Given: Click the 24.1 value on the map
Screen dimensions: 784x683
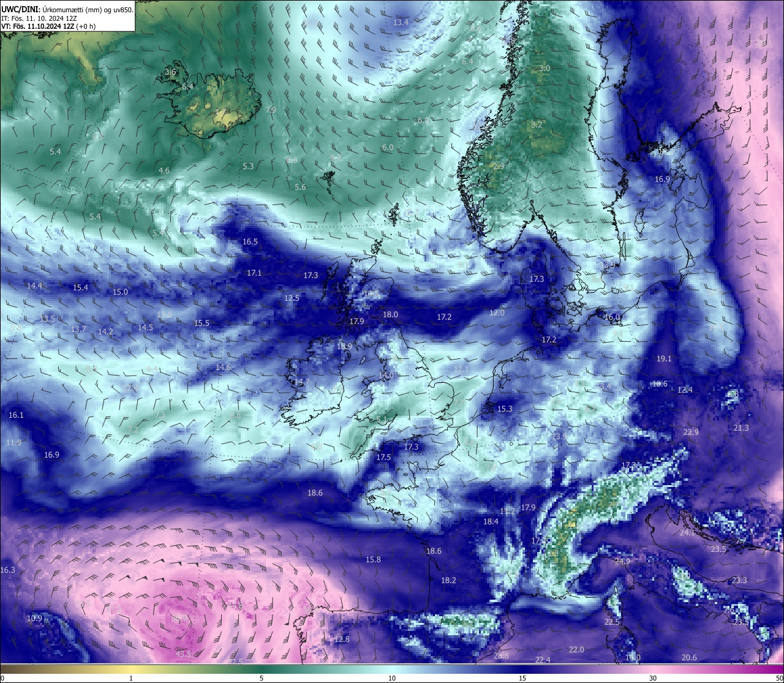Looking at the screenshot, I should (x=688, y=532).
